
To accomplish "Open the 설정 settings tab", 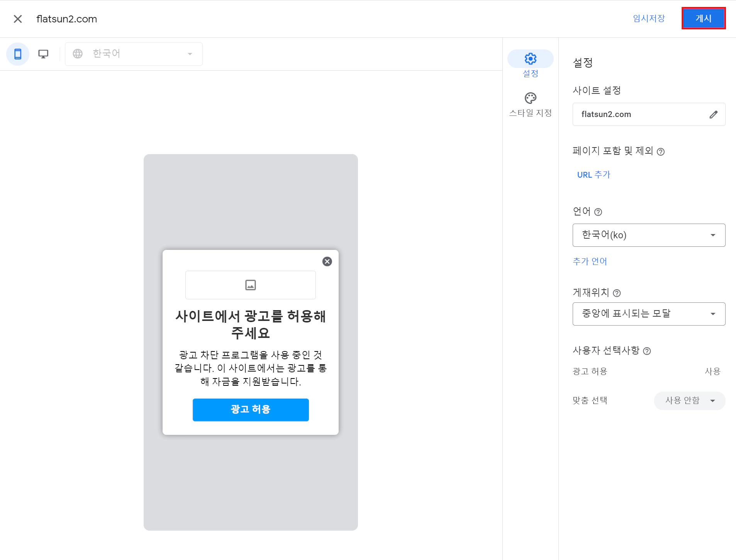I will pyautogui.click(x=530, y=64).
